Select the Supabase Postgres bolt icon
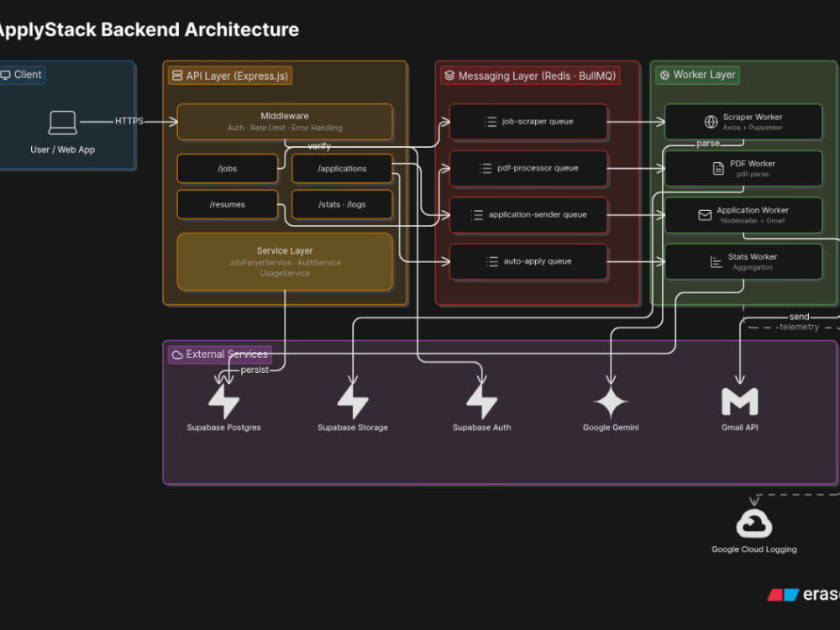The width and height of the screenshot is (840, 630). pos(224,402)
